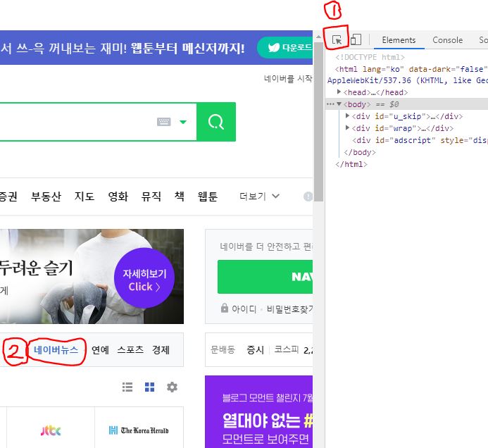Open the Console tab
This screenshot has height=448, width=488.
pos(448,40)
